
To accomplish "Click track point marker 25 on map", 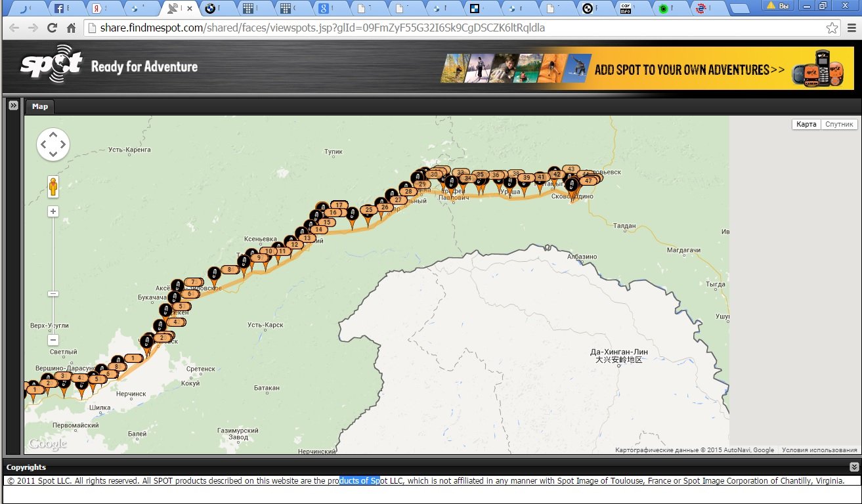I will point(368,211).
